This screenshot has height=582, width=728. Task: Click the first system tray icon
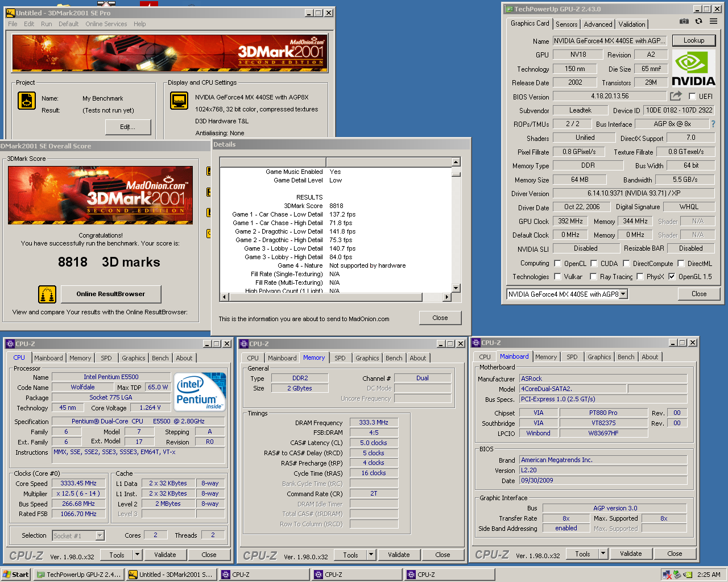click(667, 575)
